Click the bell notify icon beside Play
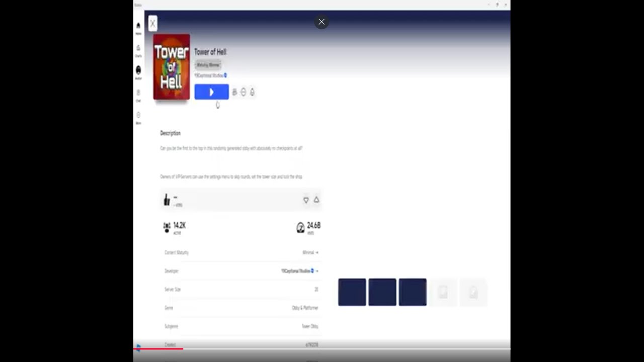Image resolution: width=644 pixels, height=362 pixels. (252, 92)
